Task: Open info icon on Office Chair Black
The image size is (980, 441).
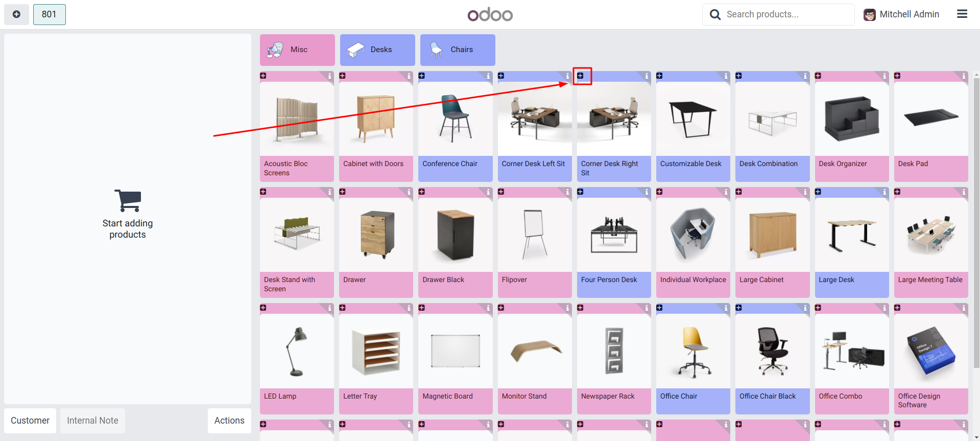Action: tap(805, 308)
